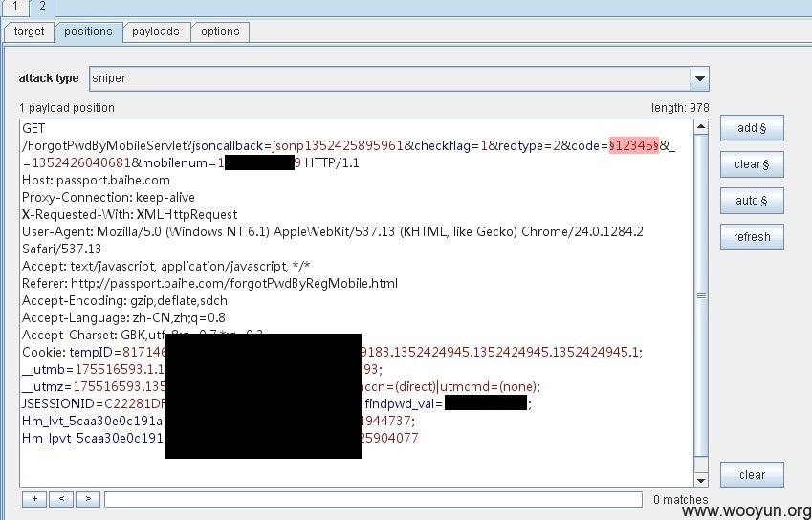Screen dimensions: 812x520
Task: Open the payloads tab
Action: click(155, 32)
